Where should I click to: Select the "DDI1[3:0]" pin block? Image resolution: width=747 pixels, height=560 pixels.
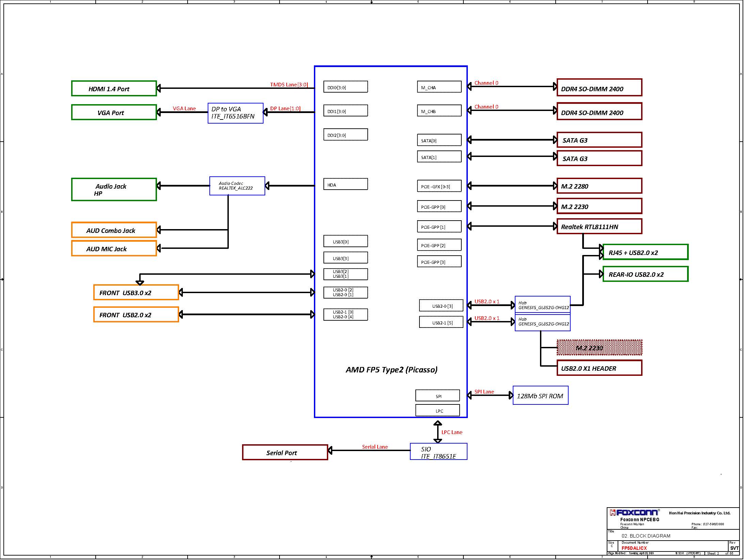tap(346, 111)
